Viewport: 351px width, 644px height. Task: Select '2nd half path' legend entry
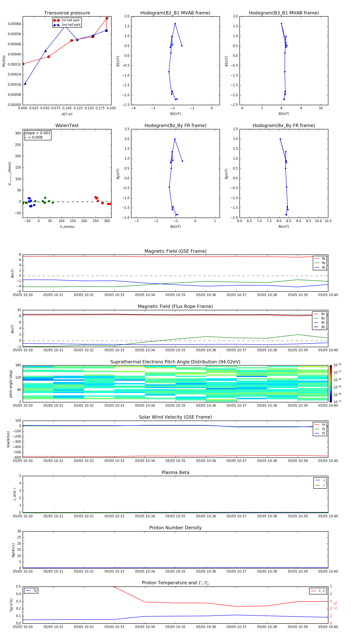pos(67,25)
